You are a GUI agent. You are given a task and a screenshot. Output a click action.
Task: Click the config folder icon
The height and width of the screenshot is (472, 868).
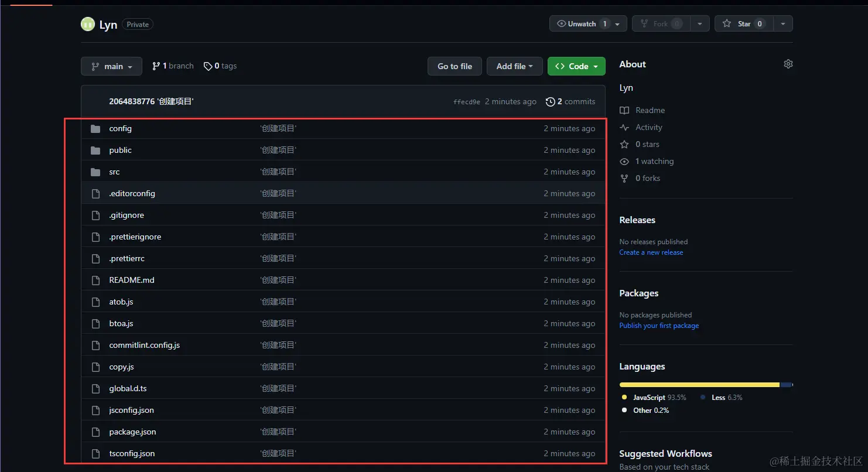(x=95, y=129)
